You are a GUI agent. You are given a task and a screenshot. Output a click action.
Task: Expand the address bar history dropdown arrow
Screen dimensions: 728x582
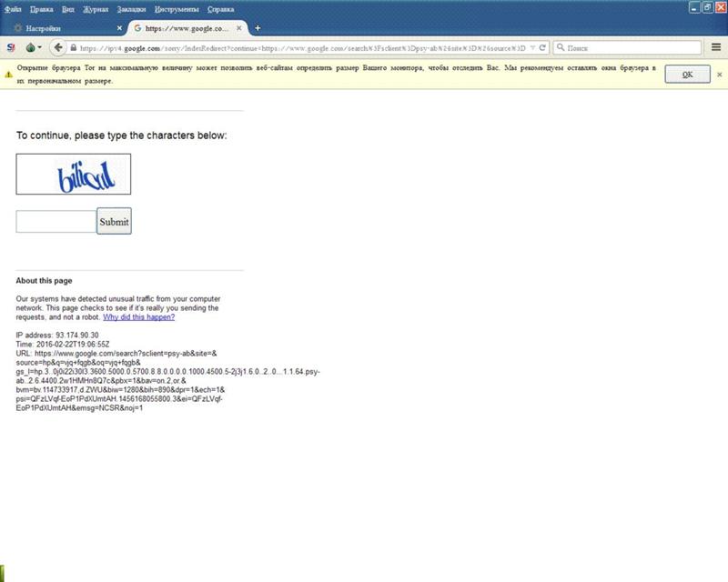click(x=532, y=48)
